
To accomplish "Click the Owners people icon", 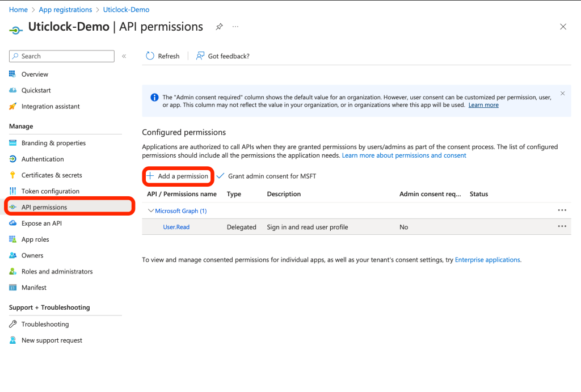I will click(x=12, y=255).
